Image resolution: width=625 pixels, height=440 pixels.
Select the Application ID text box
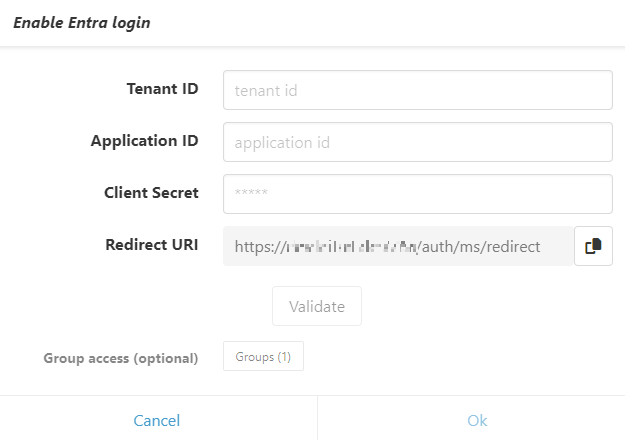pos(418,142)
